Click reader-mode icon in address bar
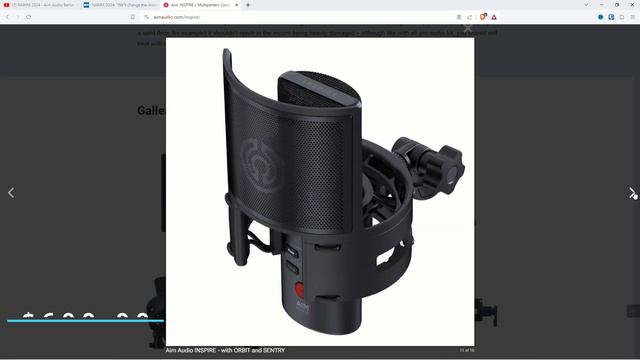The height and width of the screenshot is (360, 640). click(459, 17)
